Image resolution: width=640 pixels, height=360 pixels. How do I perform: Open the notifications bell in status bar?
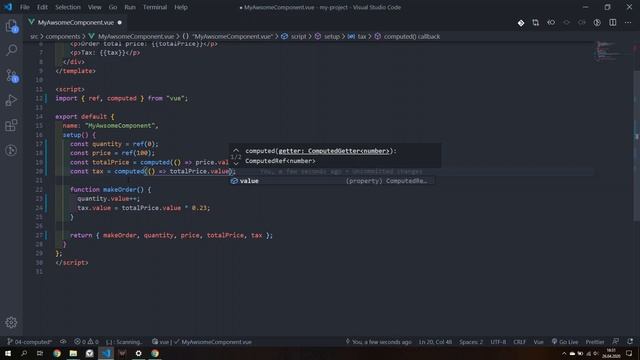pos(630,342)
